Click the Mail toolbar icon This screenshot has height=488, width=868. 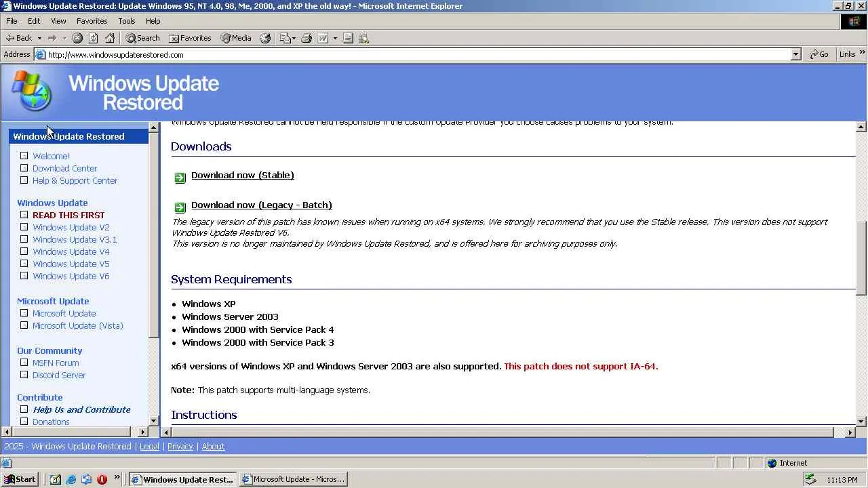pyautogui.click(x=285, y=38)
